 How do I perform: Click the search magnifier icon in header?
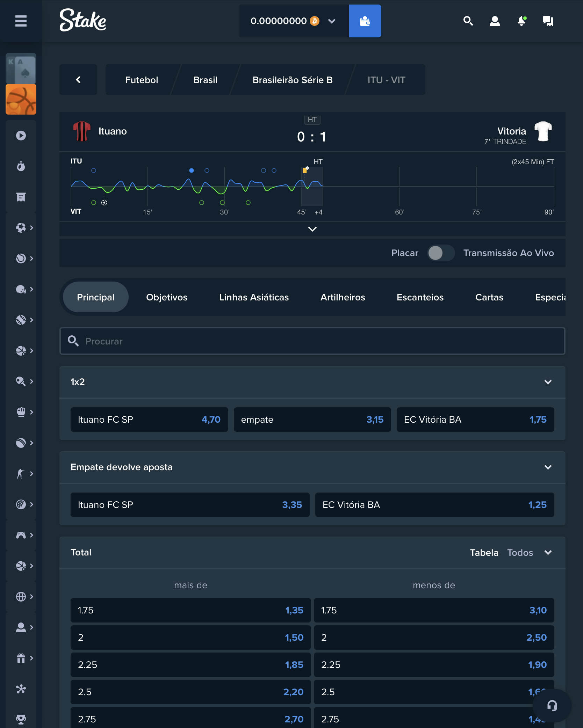468,21
